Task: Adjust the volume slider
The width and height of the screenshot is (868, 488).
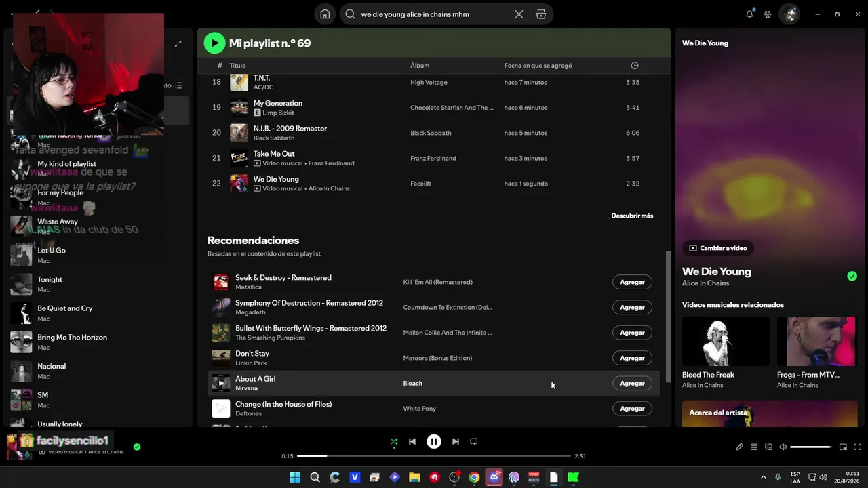Action: click(811, 447)
